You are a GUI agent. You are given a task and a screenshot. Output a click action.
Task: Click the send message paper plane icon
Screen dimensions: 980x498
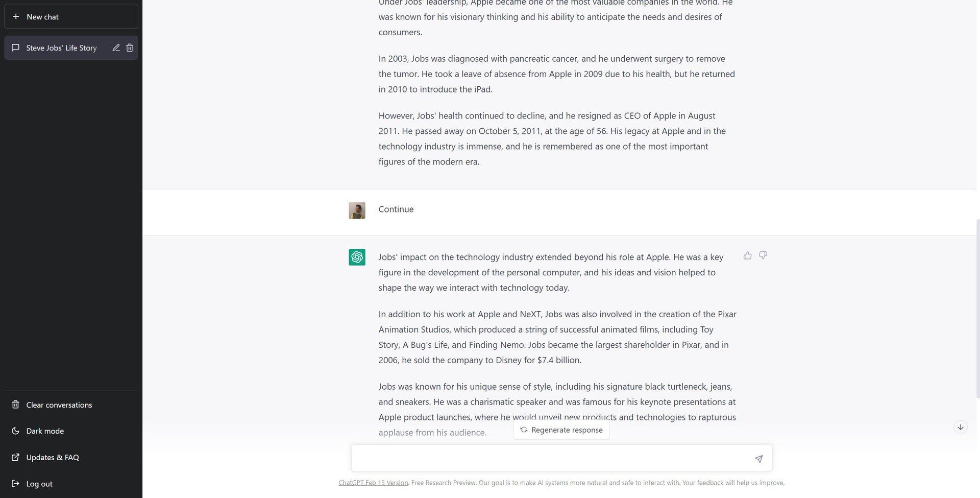758,459
